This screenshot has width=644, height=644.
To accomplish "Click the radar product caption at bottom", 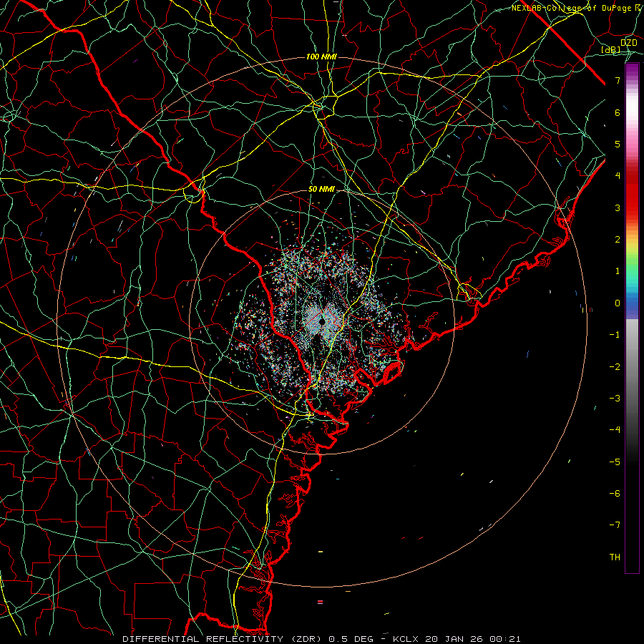I will pyautogui.click(x=321, y=639).
